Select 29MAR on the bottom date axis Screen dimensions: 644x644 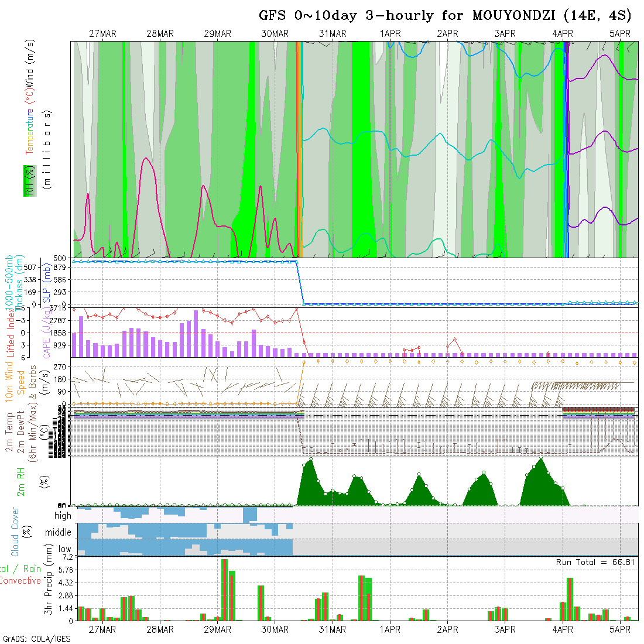pyautogui.click(x=217, y=629)
